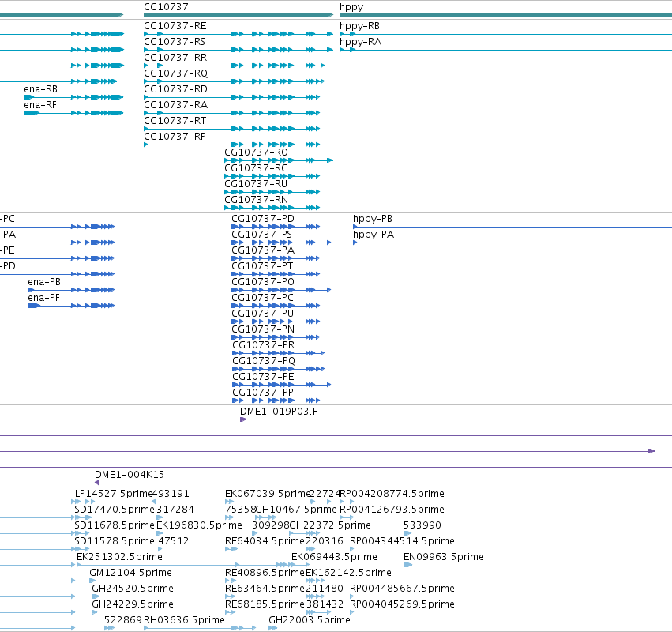Click the CG10737-RA transcript label
This screenshot has width=672, height=632.
[x=176, y=105]
